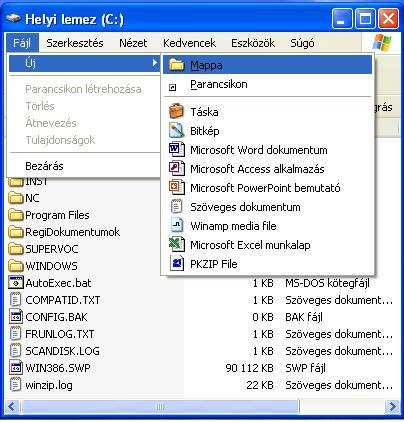The width and height of the screenshot is (404, 422).
Task: Select the AutoExec.bat file name
Action: tap(58, 283)
